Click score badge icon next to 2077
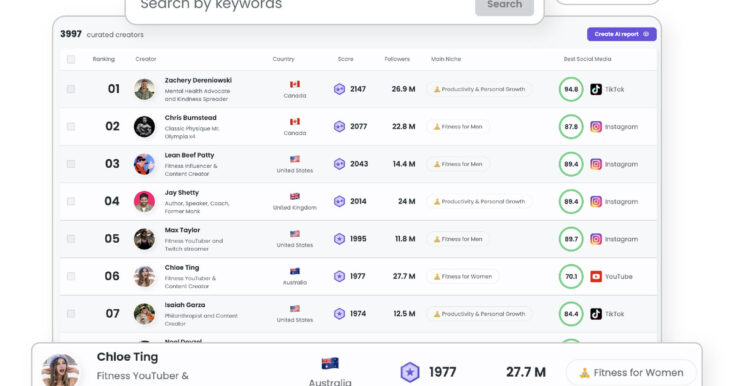The width and height of the screenshot is (738, 386). tap(339, 127)
